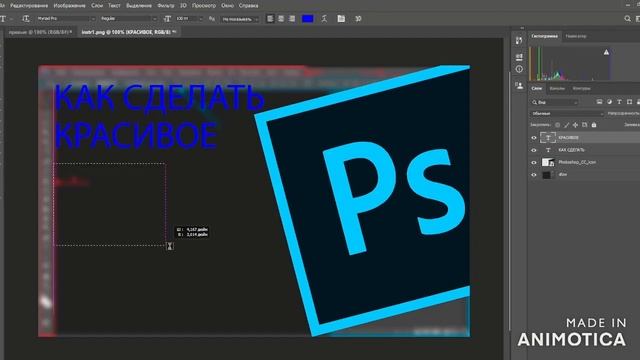Open the Редактирование menu
The height and width of the screenshot is (360, 640).
pos(29,6)
